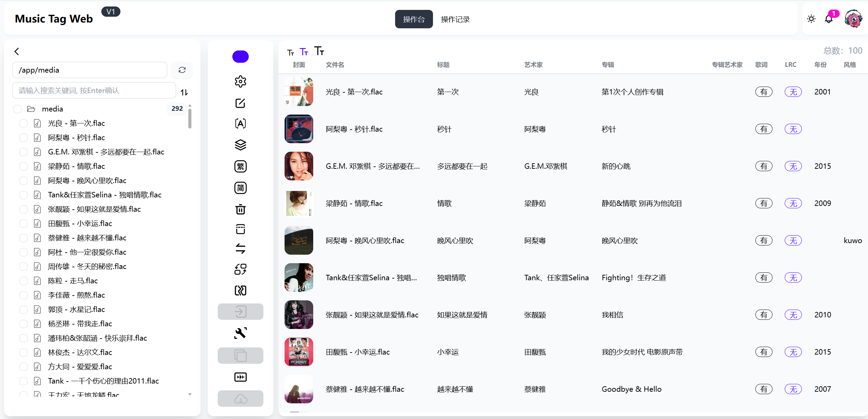Toggle file sort order arrows

(x=184, y=92)
